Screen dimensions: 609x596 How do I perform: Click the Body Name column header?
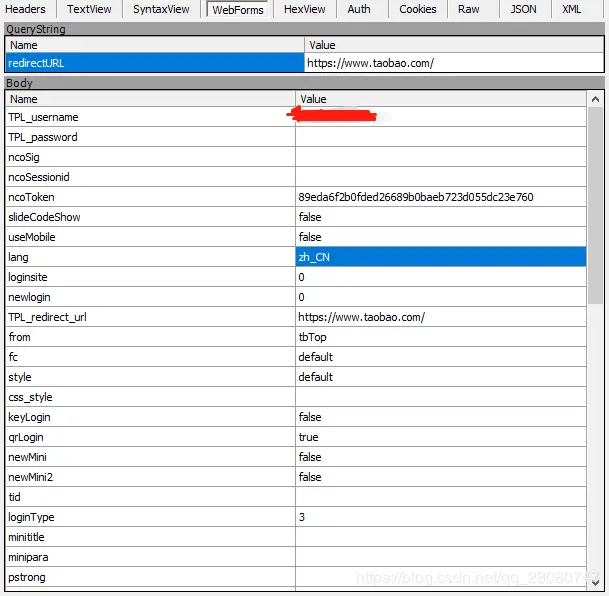(x=150, y=99)
